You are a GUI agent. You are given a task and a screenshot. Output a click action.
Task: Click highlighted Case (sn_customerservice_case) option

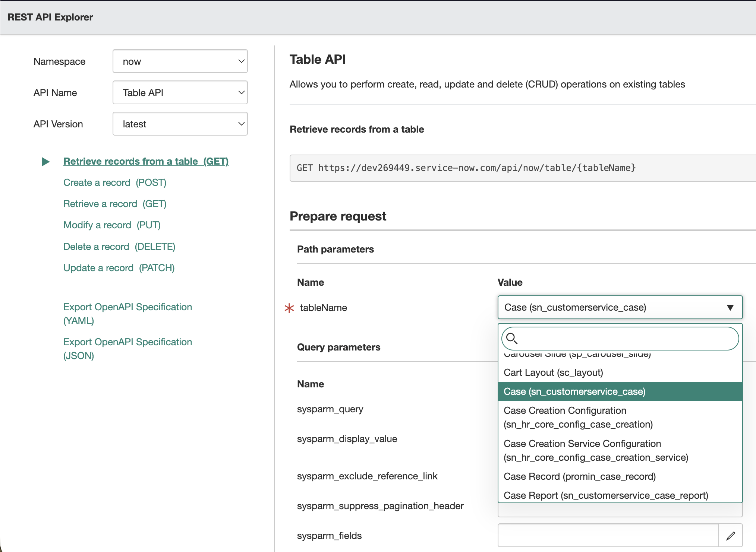[x=574, y=391]
